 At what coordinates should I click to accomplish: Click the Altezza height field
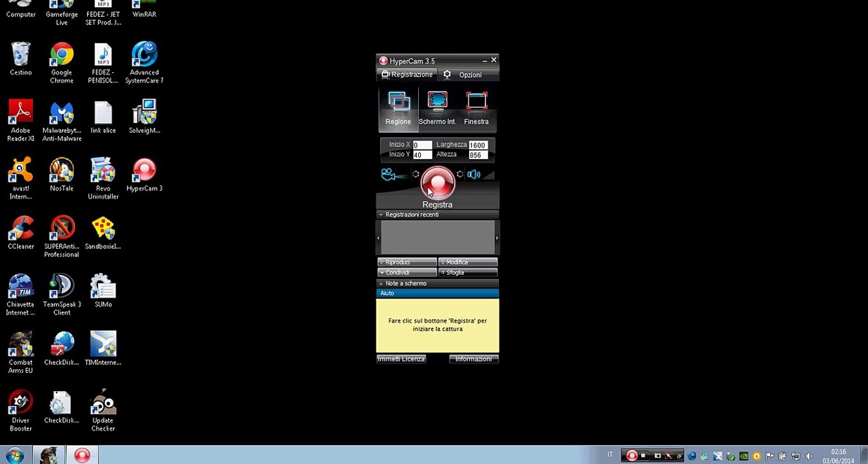478,155
